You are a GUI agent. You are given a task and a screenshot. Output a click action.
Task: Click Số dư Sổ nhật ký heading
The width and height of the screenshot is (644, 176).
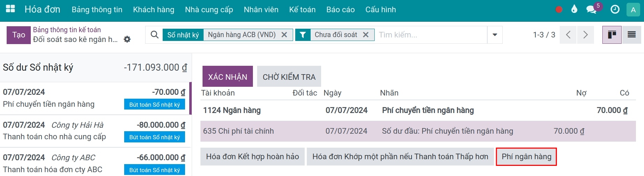38,67
